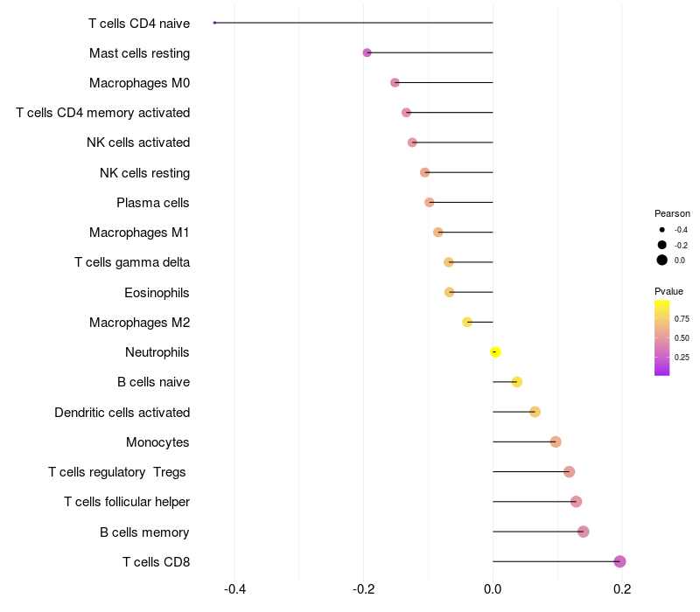Viewport: 700px width, 612px height.
Task: Click the T cells regulatory Tregs dot
Action: tap(570, 472)
